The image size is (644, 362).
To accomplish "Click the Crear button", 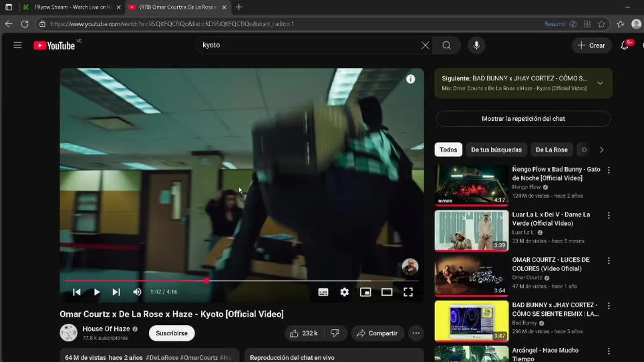I will click(x=592, y=45).
